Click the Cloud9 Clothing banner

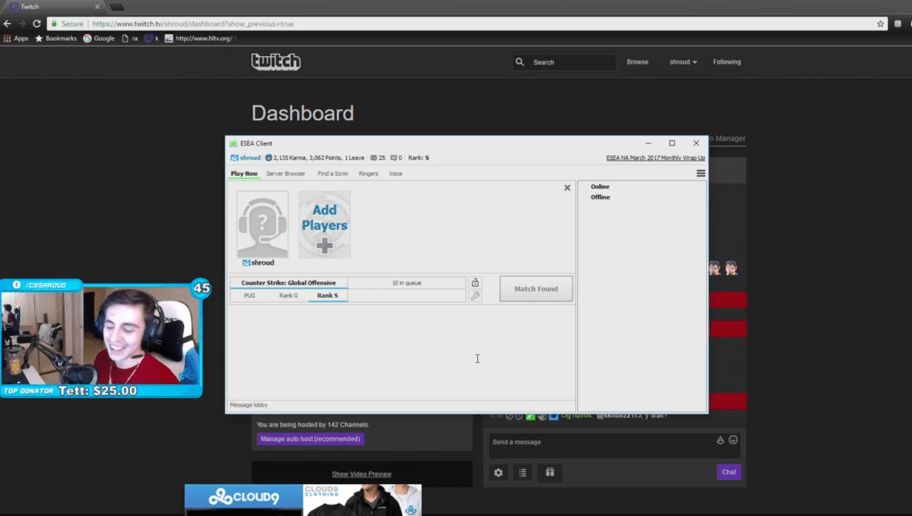pos(362,500)
